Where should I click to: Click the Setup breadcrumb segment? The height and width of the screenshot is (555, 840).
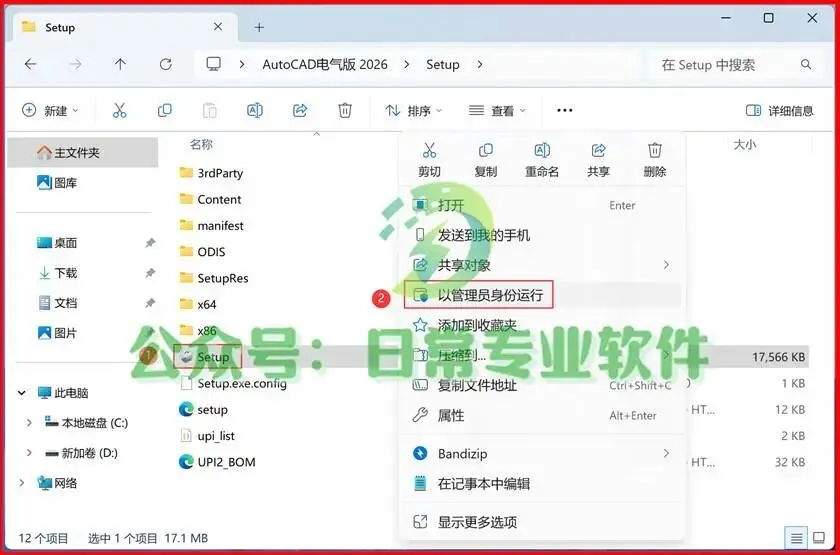coord(442,64)
